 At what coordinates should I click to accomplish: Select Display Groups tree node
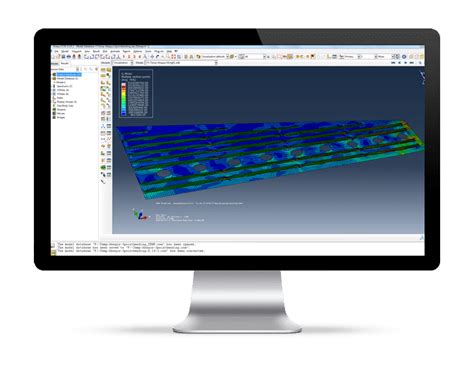tap(67, 102)
